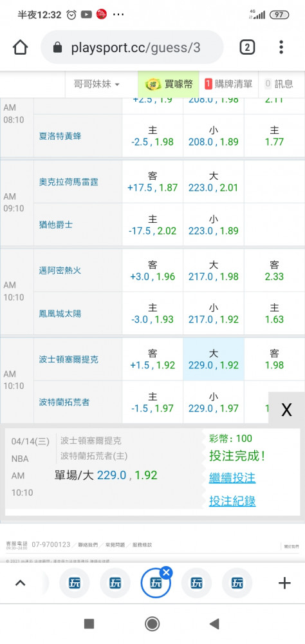The width and height of the screenshot is (305, 644).
Task: Select 大 229.0 bet for Celtics game
Action: 214,359
